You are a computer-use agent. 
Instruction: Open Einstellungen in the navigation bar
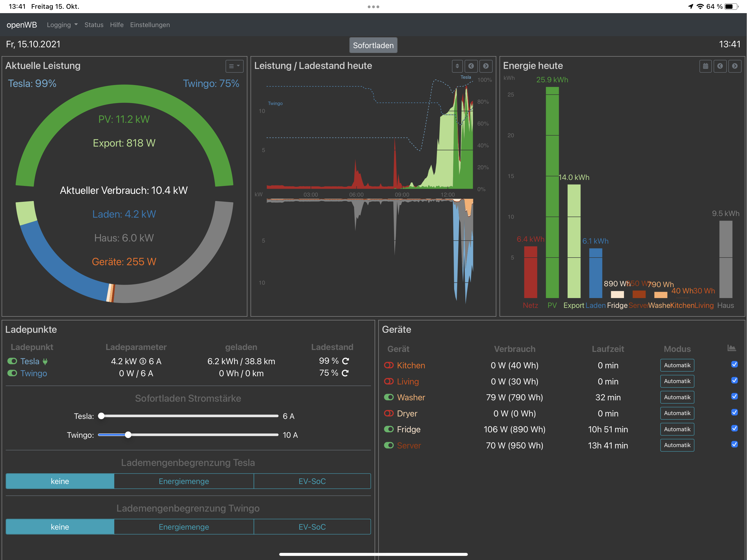(150, 25)
